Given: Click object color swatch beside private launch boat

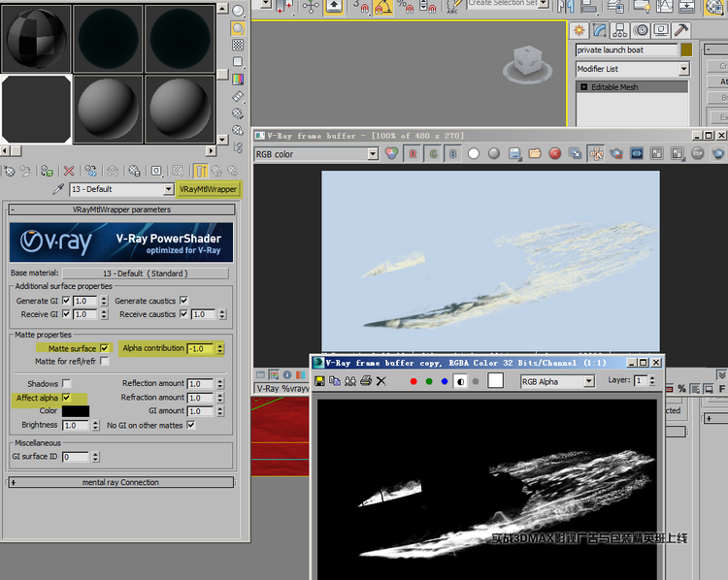Looking at the screenshot, I should click(686, 49).
